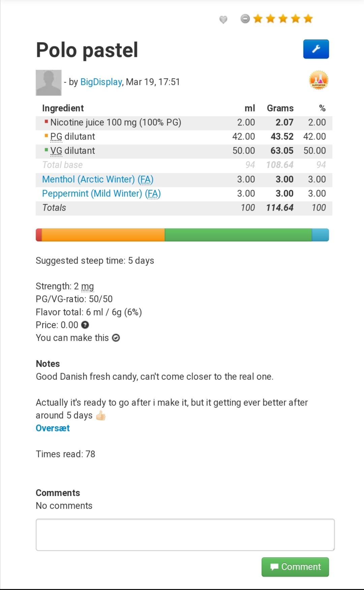Rate recipe with first star
Screen dimensions: 364x590
258,19
